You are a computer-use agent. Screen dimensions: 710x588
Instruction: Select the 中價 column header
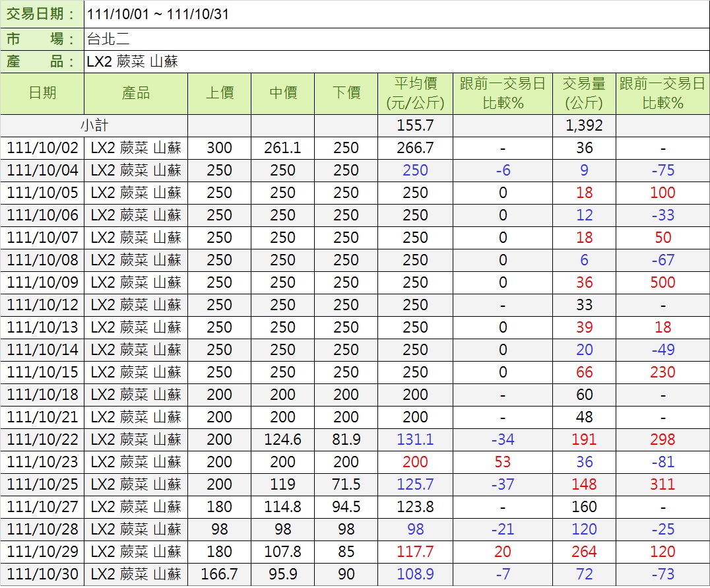point(282,93)
